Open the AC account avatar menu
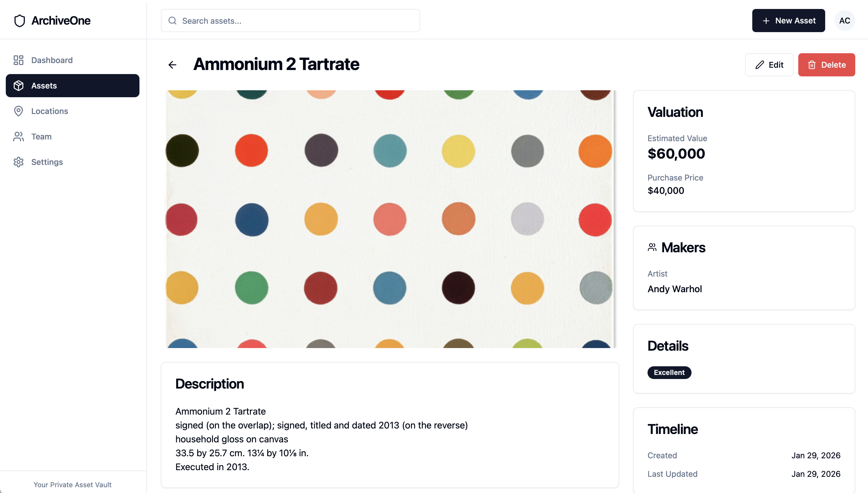The image size is (868, 493). pos(844,20)
